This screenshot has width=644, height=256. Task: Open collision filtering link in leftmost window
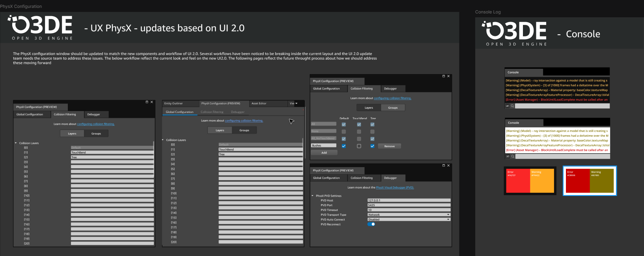(96, 124)
